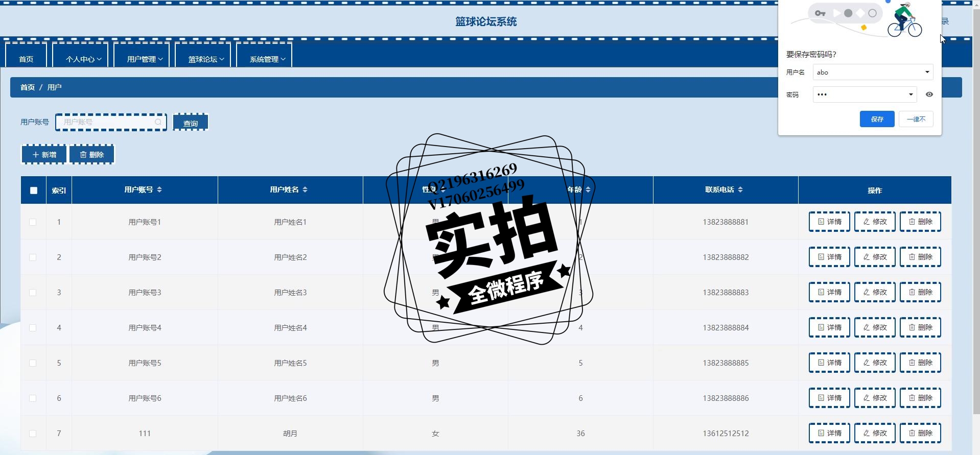View 详情 for 用户账号4
Image resolution: width=980 pixels, height=455 pixels.
click(x=829, y=327)
